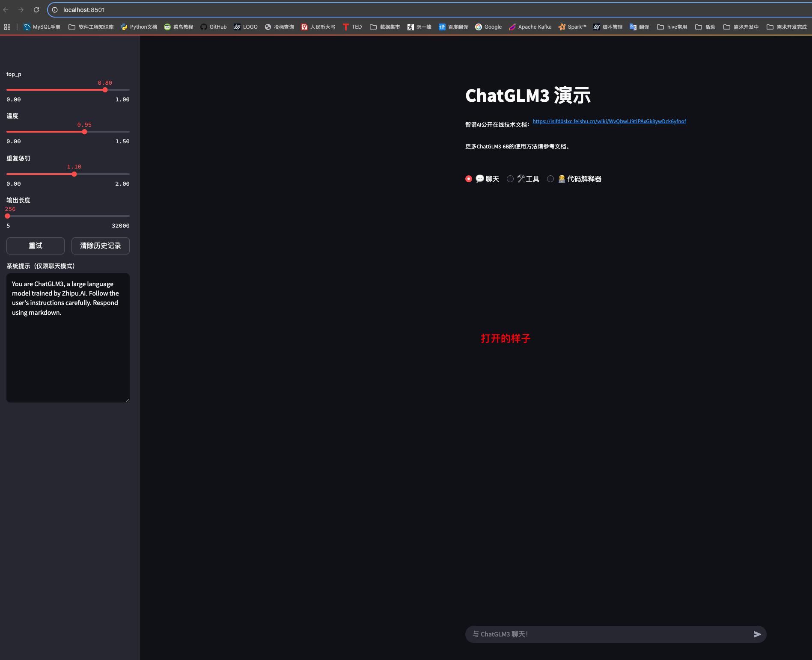This screenshot has width=812, height=660.
Task: Open the apps grid icon in bookmarks bar
Action: click(7, 27)
